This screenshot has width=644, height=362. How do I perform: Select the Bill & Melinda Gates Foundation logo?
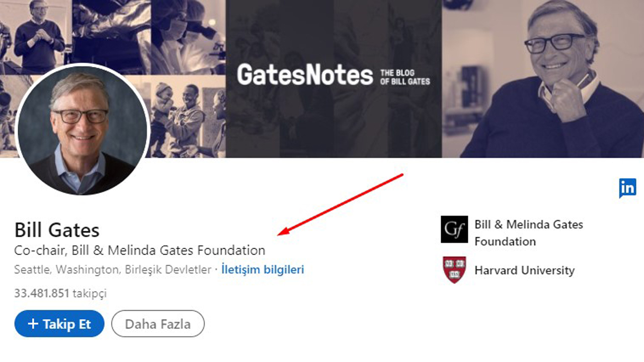[454, 229]
